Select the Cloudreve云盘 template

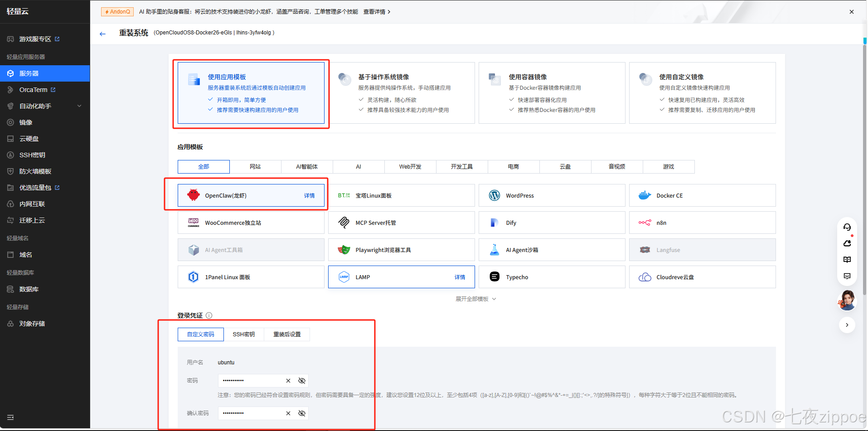click(703, 277)
